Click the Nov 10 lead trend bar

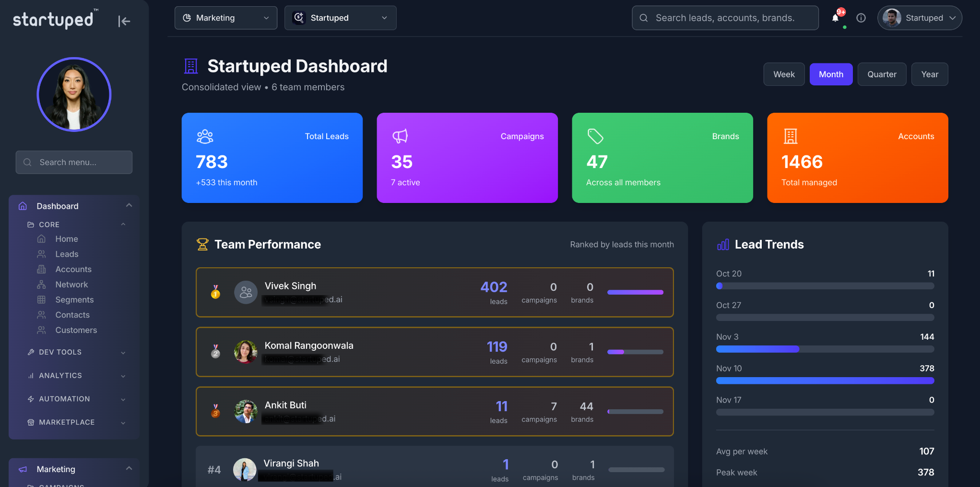pos(825,380)
